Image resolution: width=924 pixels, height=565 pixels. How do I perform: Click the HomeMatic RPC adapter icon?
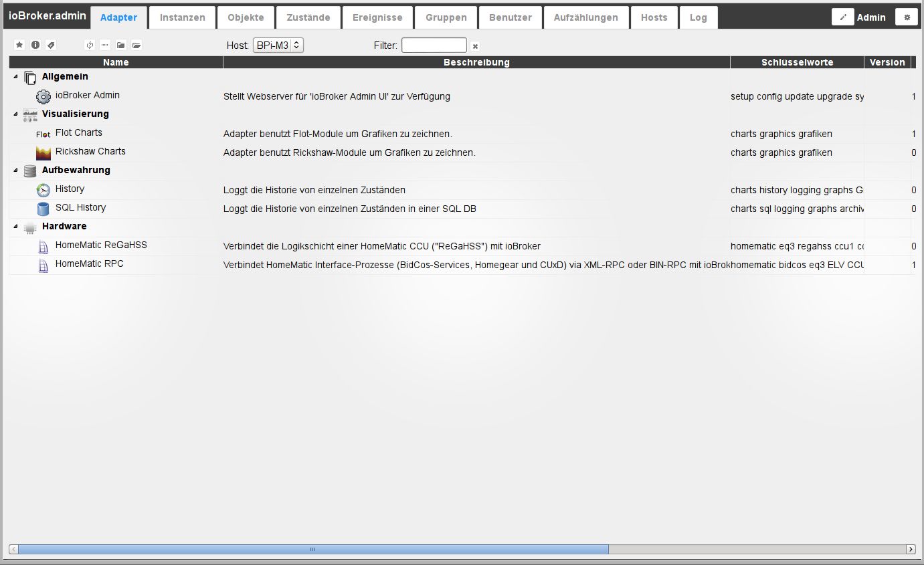tap(43, 265)
